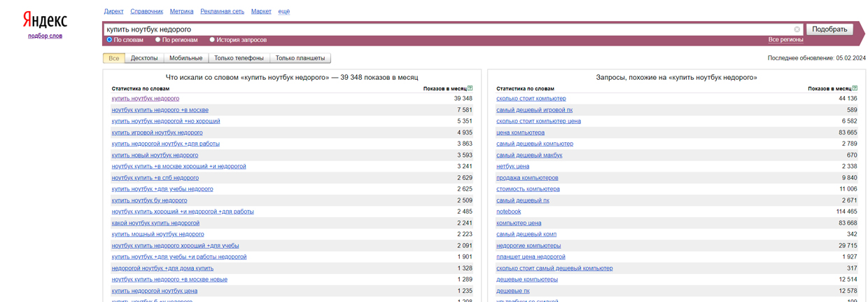Open 'ноутбук купить +в москве хороший +и недорогой'
Viewport: 868px width, 302px height.
click(178, 167)
